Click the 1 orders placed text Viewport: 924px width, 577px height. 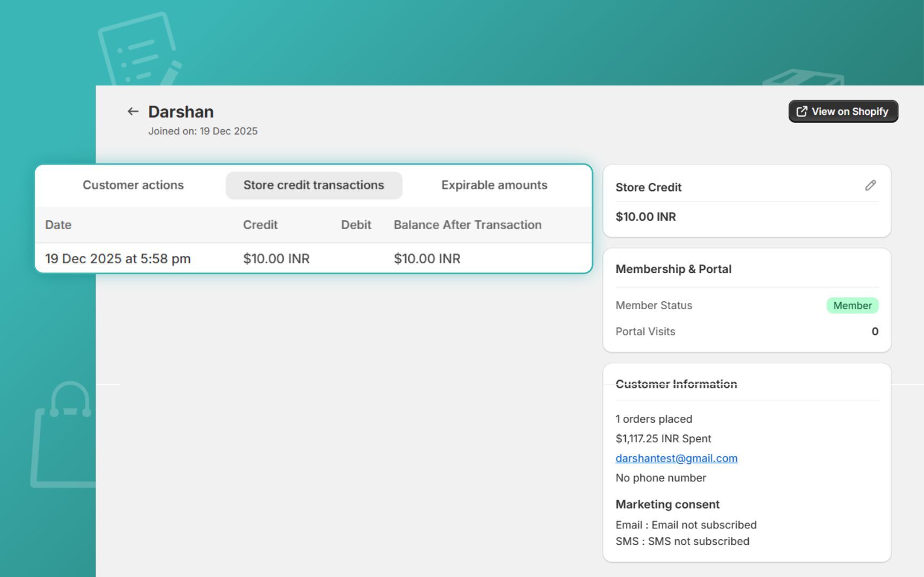pos(654,419)
